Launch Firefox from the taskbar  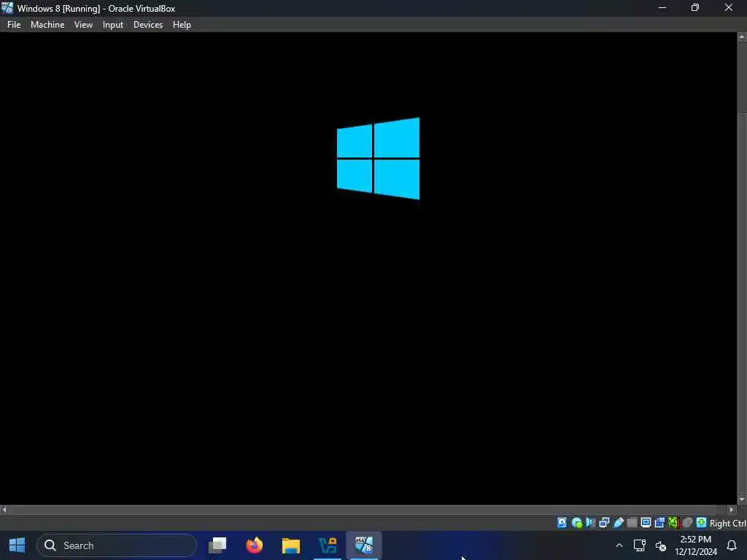click(255, 545)
